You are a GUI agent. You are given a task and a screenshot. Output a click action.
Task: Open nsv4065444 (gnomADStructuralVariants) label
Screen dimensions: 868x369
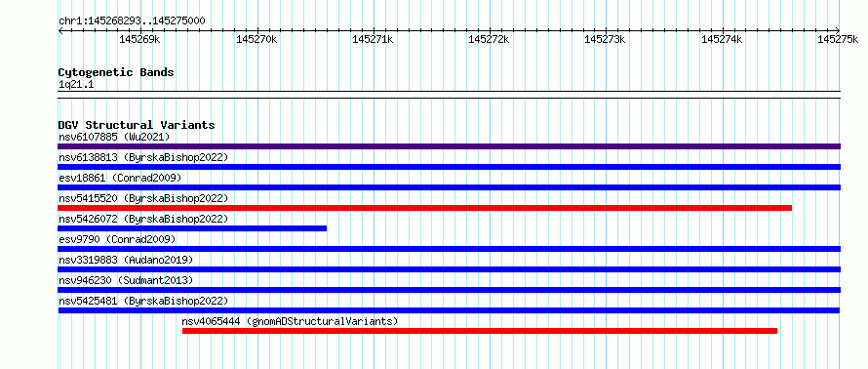[x=290, y=321]
